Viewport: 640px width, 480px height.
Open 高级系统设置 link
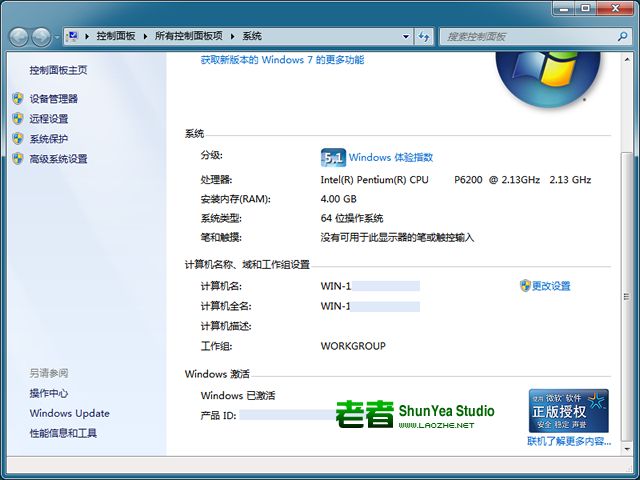pos(58,159)
